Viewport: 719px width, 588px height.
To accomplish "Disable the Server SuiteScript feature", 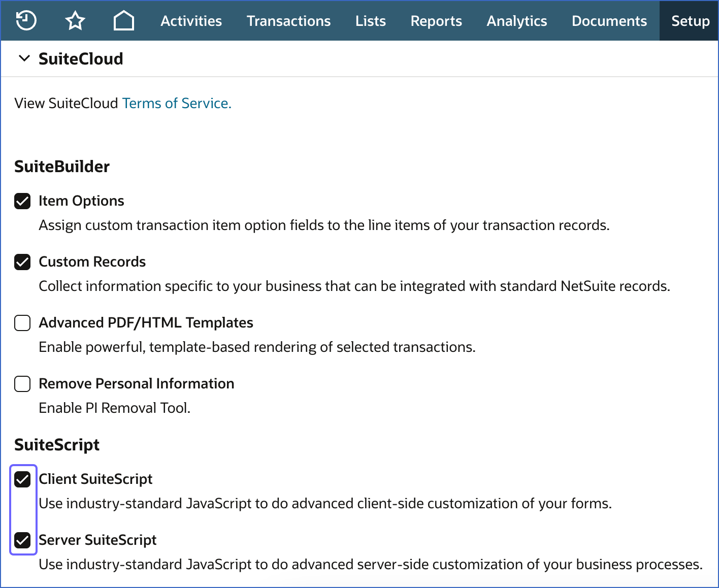I will (22, 540).
